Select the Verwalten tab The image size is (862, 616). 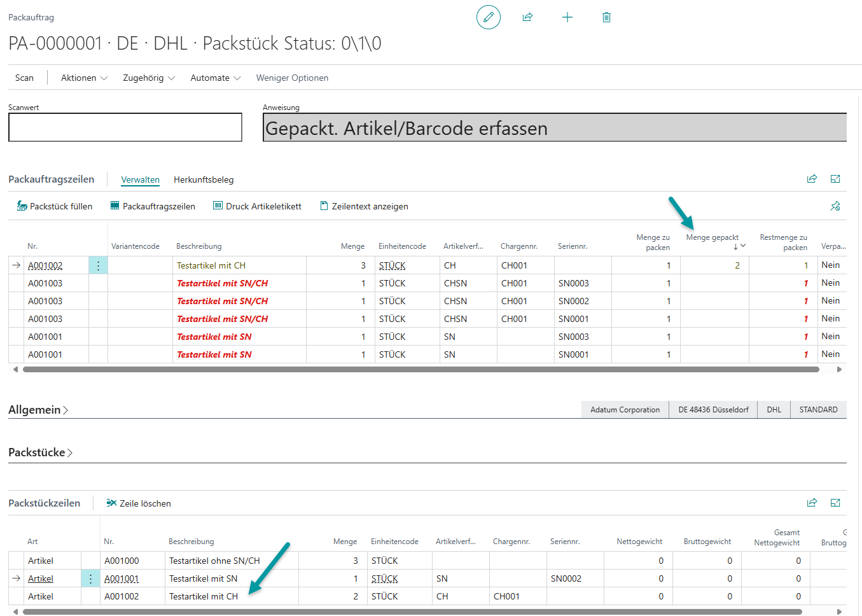[140, 179]
